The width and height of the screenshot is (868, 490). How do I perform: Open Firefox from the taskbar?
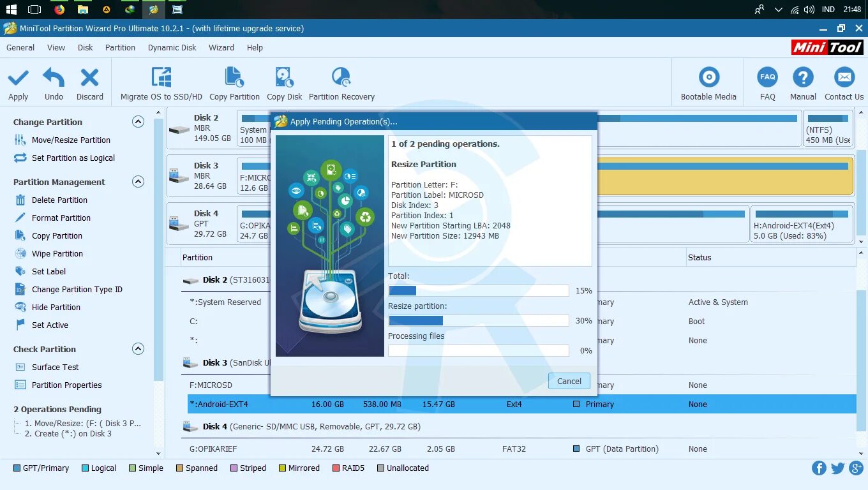[x=59, y=10]
